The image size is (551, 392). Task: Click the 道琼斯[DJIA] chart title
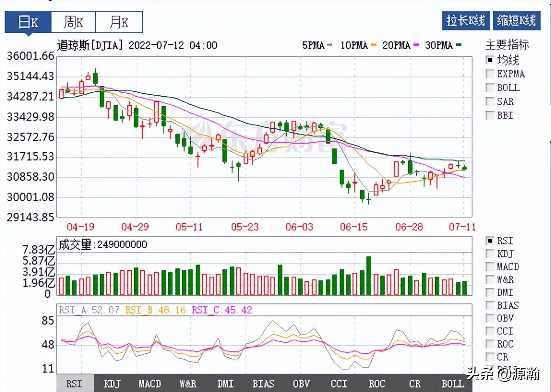pyautogui.click(x=90, y=45)
